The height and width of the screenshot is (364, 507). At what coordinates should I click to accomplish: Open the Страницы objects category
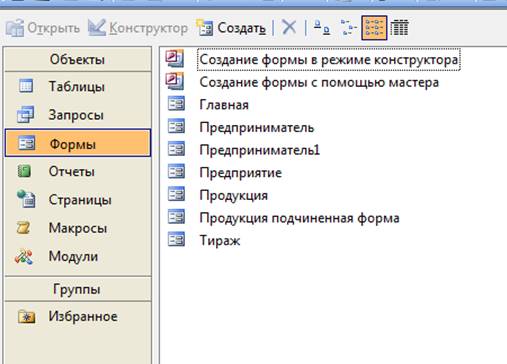pyautogui.click(x=78, y=200)
